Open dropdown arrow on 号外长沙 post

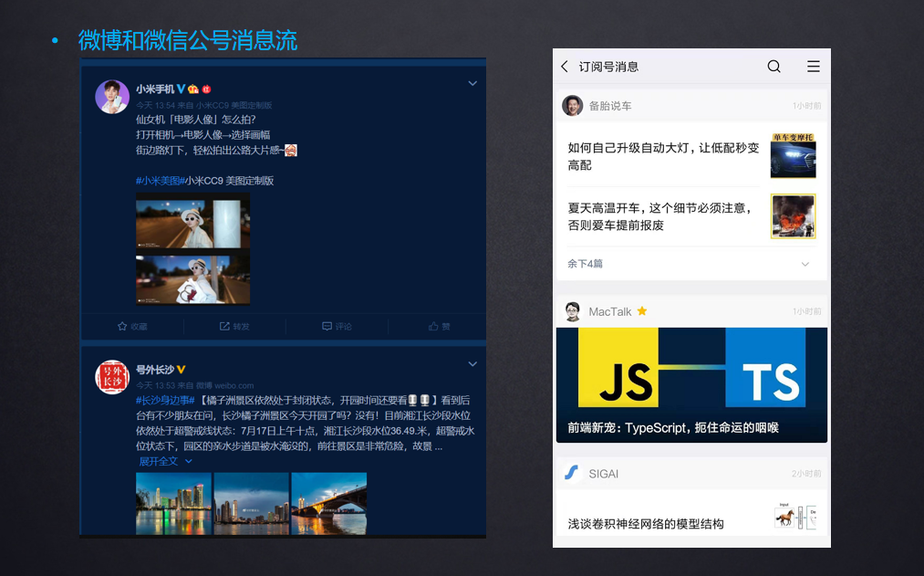click(472, 364)
